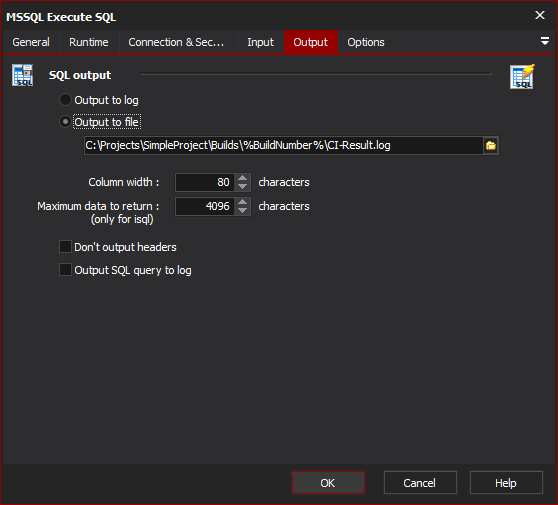Increase Column width with up arrow
The image size is (558, 505).
coord(243,178)
